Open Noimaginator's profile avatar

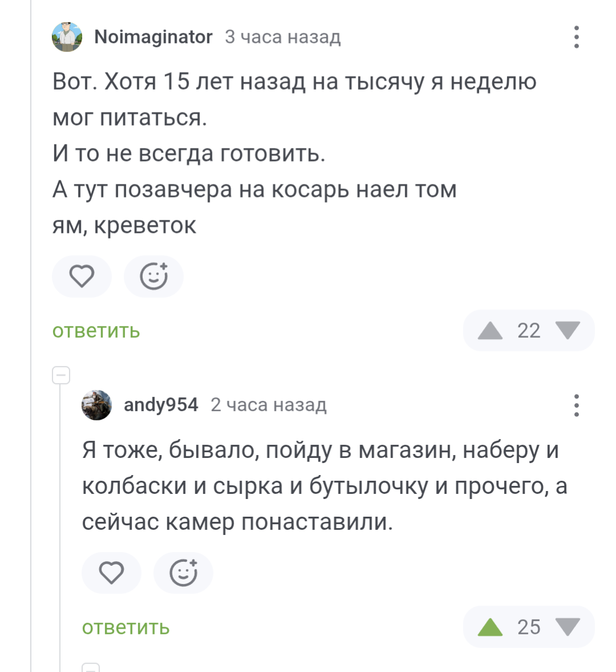(67, 37)
